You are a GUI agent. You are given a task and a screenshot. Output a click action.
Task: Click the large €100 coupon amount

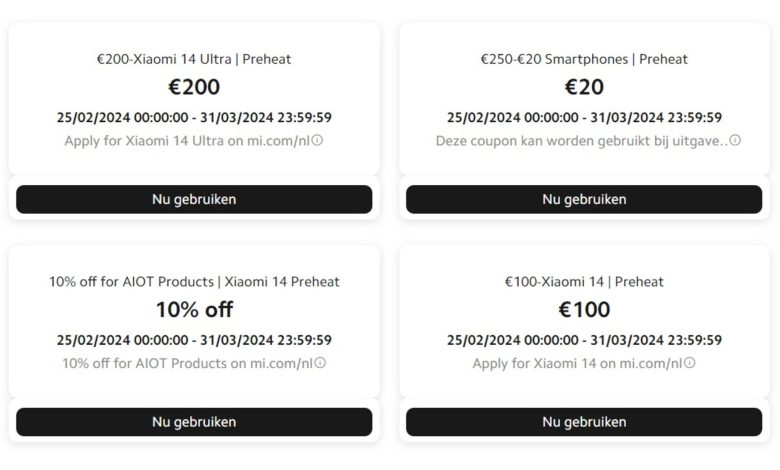584,310
